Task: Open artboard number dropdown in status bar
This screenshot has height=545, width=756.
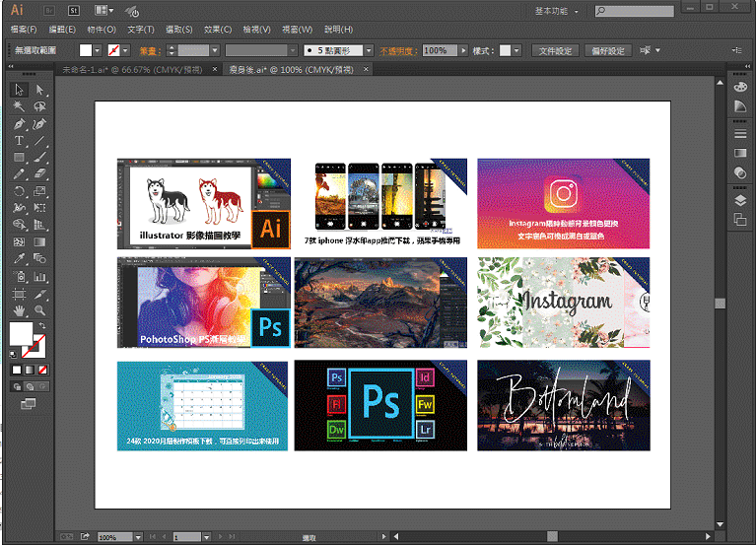Action: coord(206,537)
